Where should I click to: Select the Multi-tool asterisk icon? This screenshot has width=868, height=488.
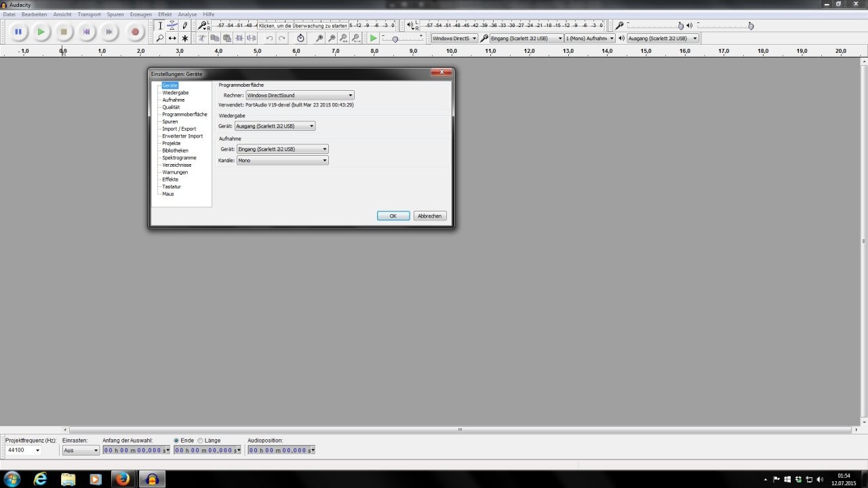click(184, 39)
